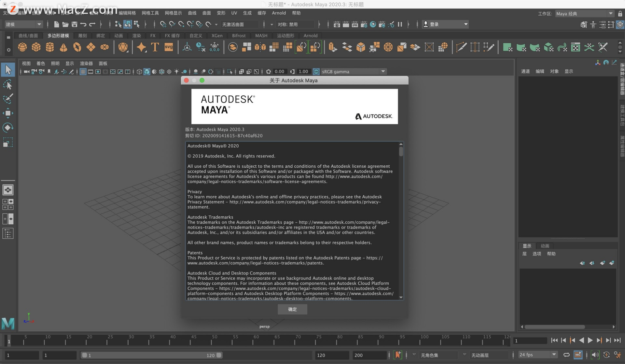Open the shelf options gear menu
625x364 pixels.
coord(8,50)
